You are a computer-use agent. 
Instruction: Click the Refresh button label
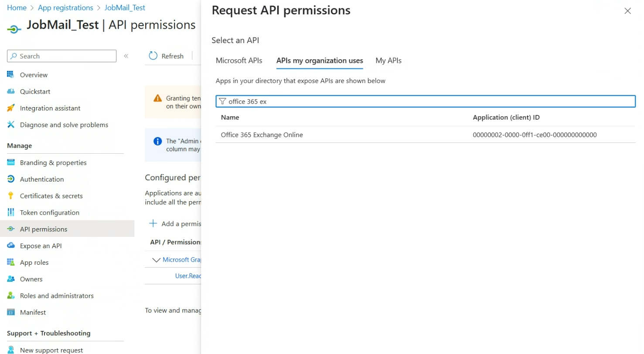coord(172,56)
